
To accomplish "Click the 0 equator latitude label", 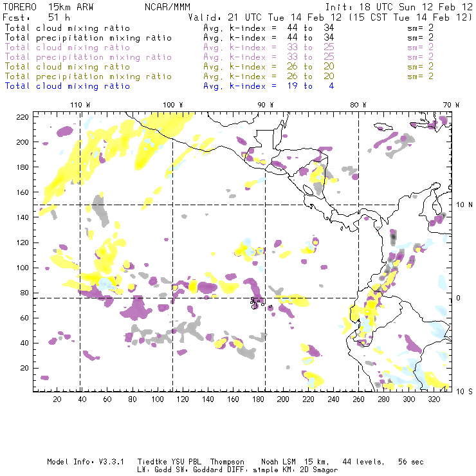I will [x=459, y=297].
